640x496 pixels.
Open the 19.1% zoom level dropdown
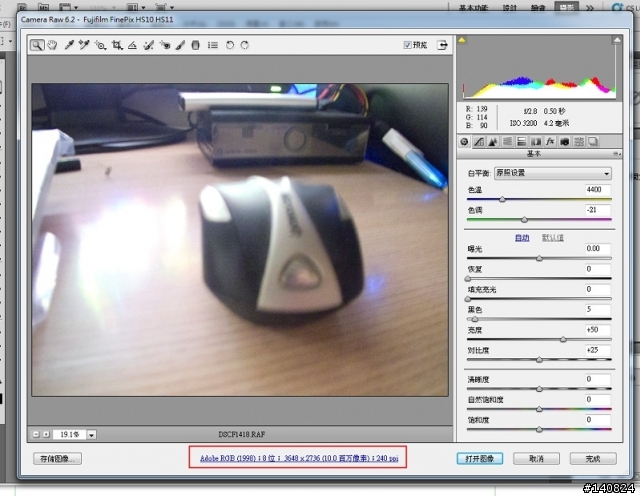coord(91,435)
